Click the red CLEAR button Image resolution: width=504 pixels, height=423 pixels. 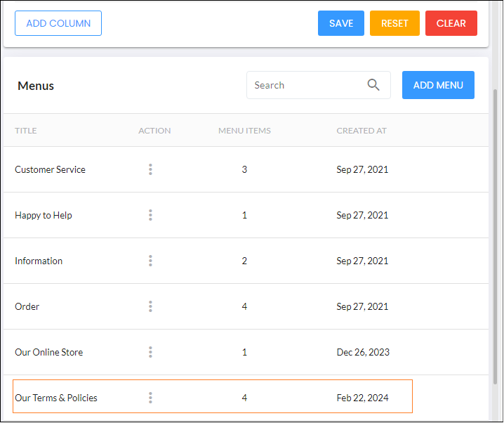pyautogui.click(x=451, y=23)
